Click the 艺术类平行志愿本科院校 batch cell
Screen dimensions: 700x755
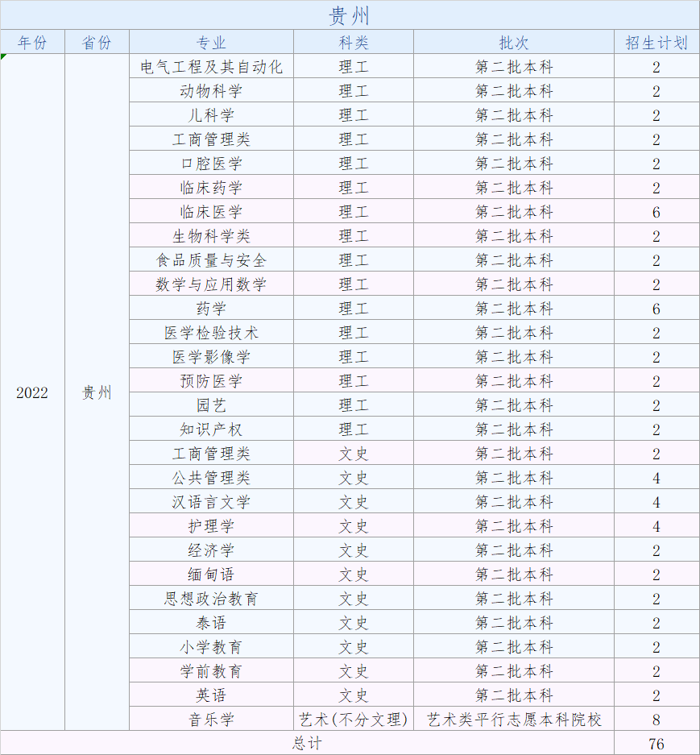click(x=514, y=720)
